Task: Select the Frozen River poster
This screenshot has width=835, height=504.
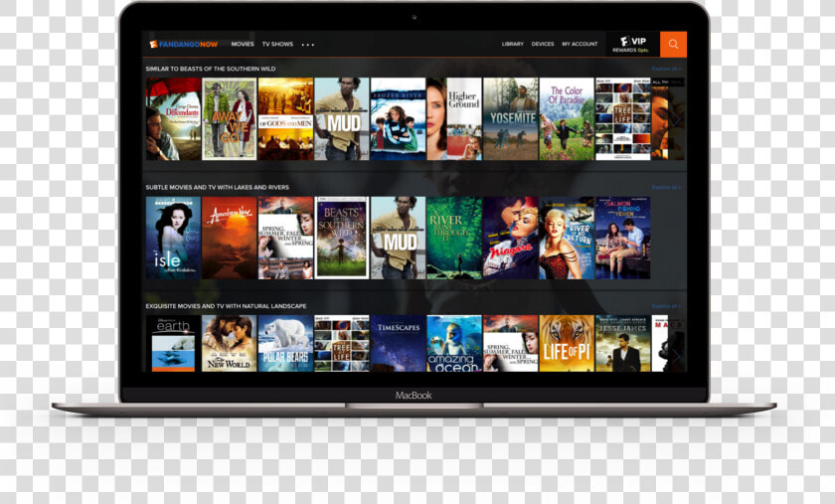Action: [398, 119]
